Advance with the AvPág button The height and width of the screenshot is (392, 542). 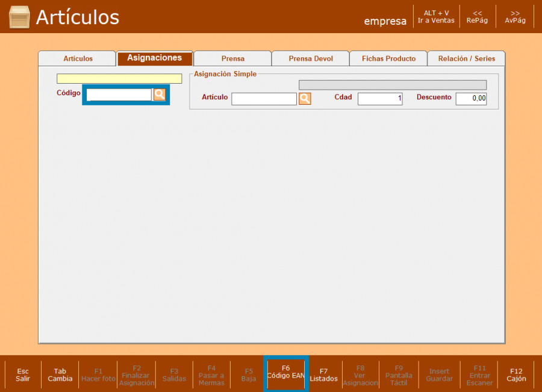tap(515, 17)
